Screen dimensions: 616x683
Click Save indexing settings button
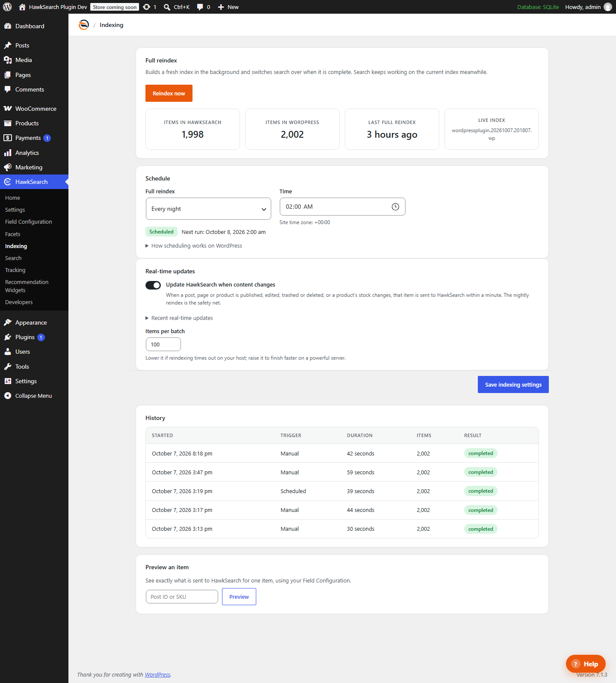coord(513,384)
